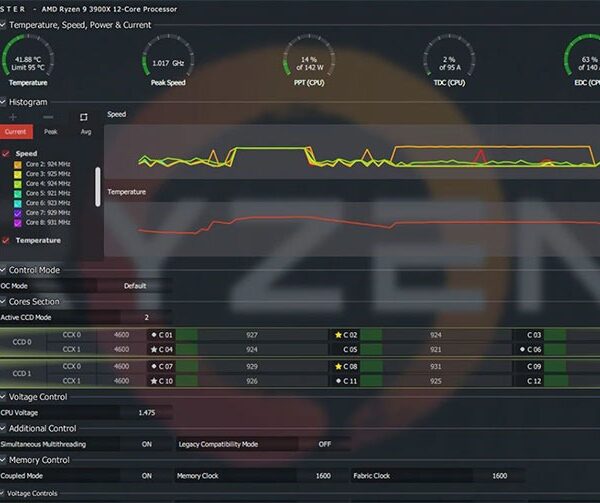Click the histogram zoom-in plus icon

[13, 117]
